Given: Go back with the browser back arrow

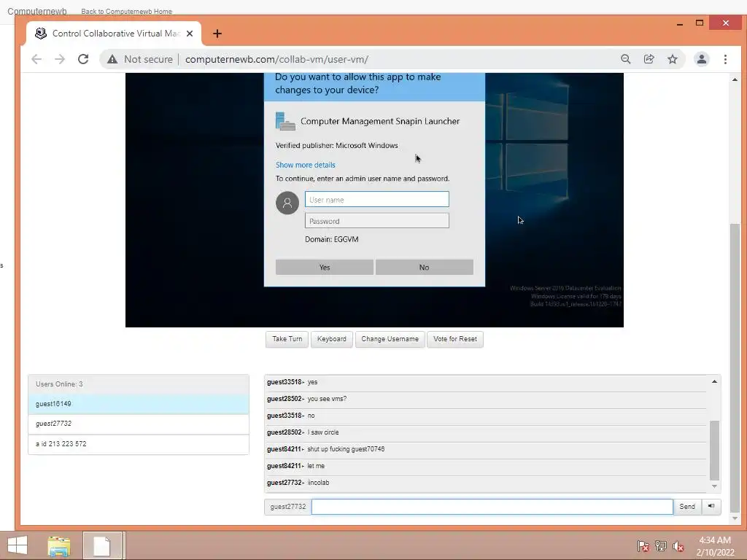Looking at the screenshot, I should pos(36,59).
